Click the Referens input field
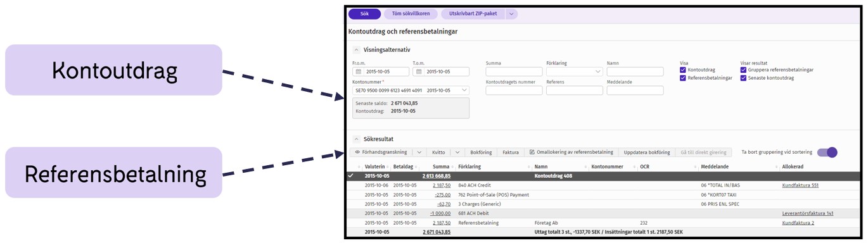This screenshot has width=868, height=243. click(x=575, y=90)
